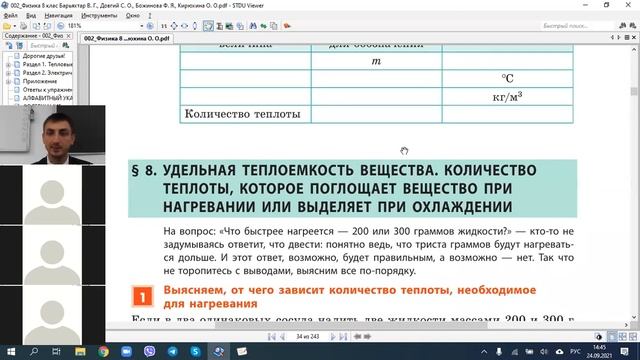Select the text selection tool

tap(220, 26)
